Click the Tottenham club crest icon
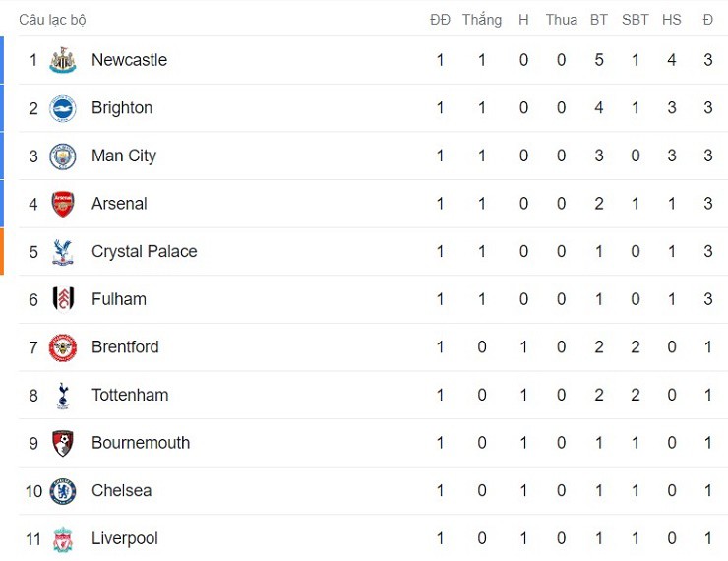This screenshot has height=561, width=728. tap(63, 396)
